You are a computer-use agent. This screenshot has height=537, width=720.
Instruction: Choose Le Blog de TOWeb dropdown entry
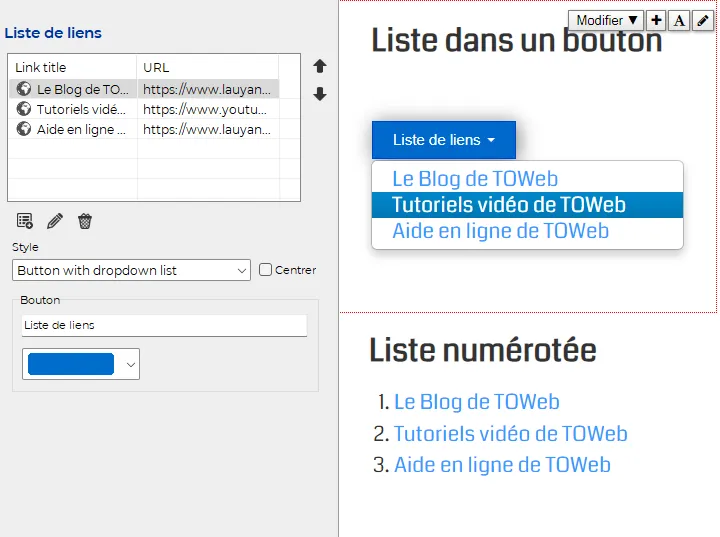point(475,179)
